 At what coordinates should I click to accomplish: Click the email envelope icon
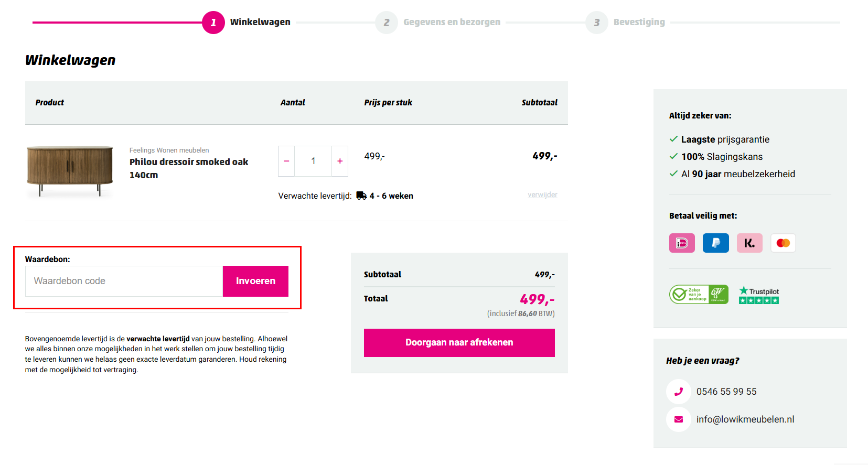pos(678,419)
